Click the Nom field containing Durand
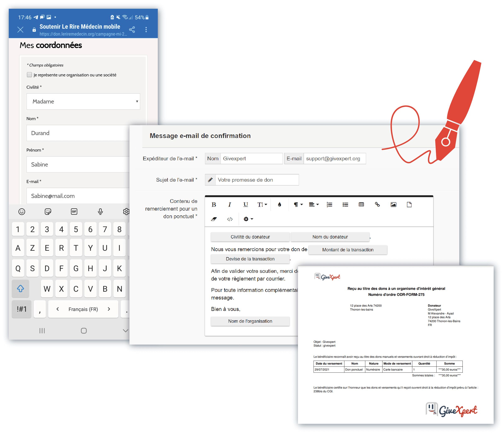 78,133
